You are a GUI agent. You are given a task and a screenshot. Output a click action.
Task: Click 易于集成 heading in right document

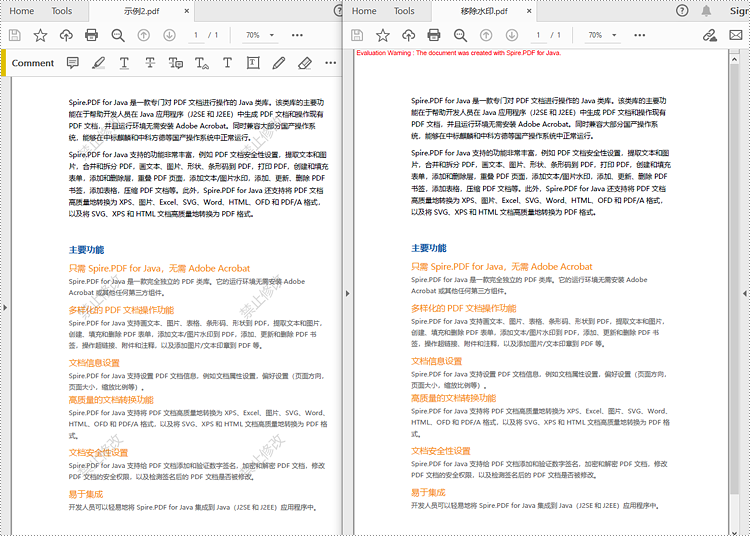pyautogui.click(x=428, y=492)
